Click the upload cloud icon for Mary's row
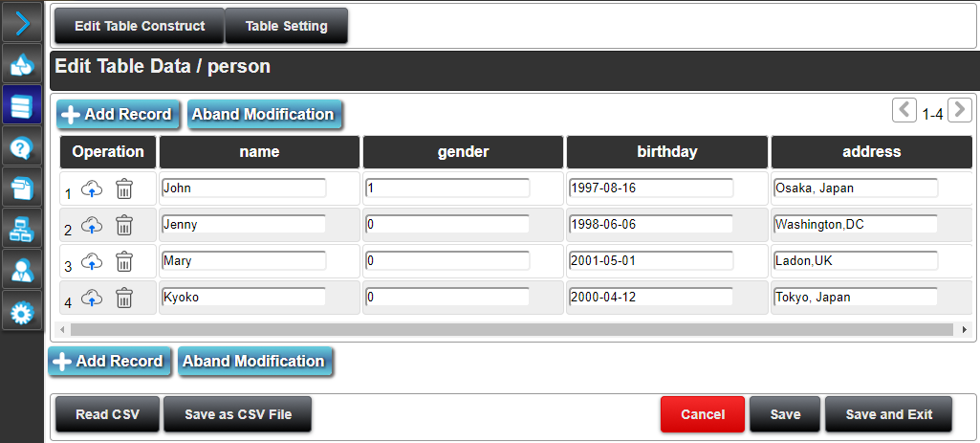The width and height of the screenshot is (980, 443). tap(92, 261)
